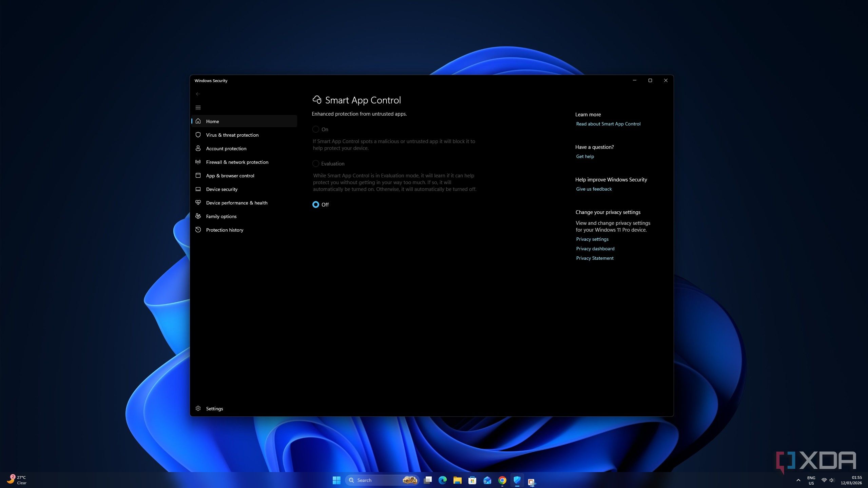The image size is (868, 488).
Task: Click the 'Learn more' heading
Action: pyautogui.click(x=588, y=114)
